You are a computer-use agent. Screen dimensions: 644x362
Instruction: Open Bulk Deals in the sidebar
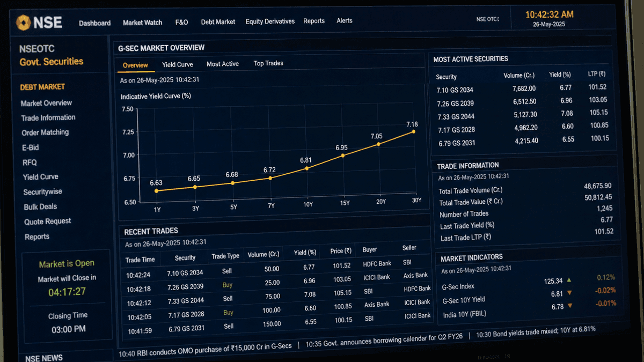pos(40,206)
